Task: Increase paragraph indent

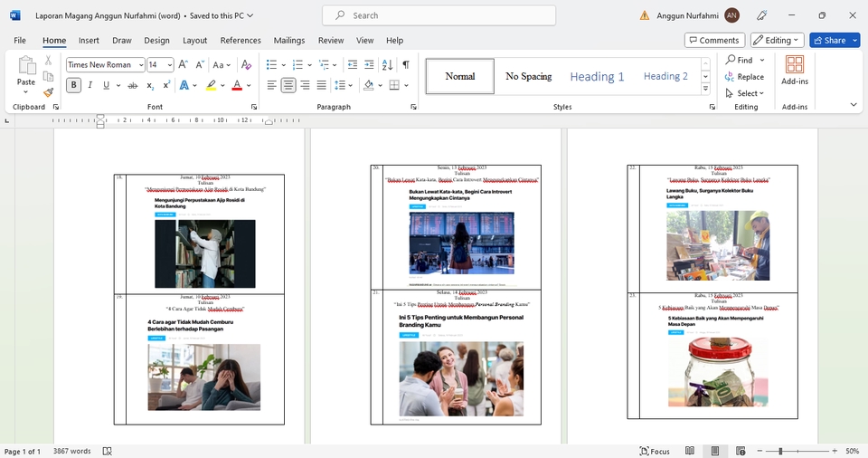Action: click(369, 65)
